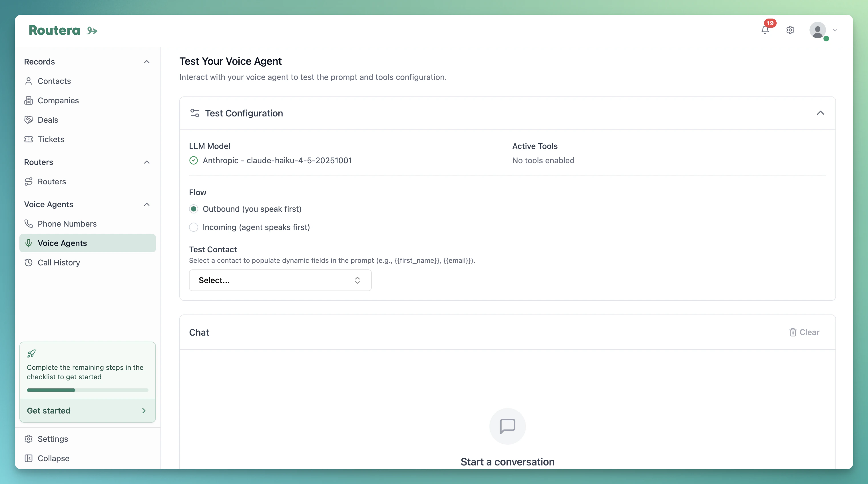868x484 pixels.
Task: Click the checklist progress bar
Action: coord(88,390)
